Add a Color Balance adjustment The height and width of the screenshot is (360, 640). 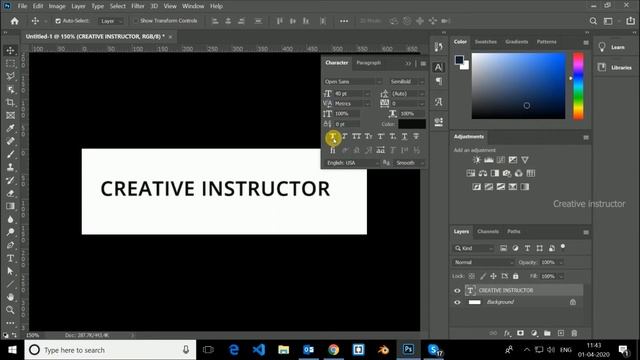[483, 173]
